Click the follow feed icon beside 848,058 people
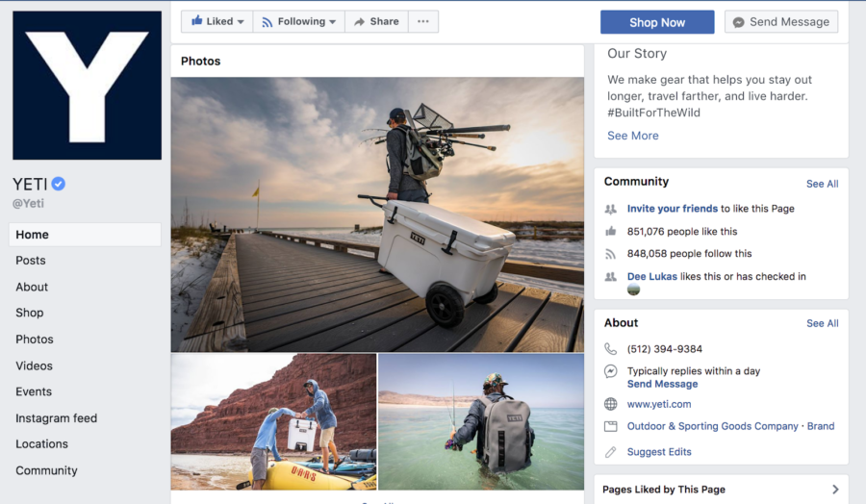This screenshot has width=866, height=504. click(610, 254)
